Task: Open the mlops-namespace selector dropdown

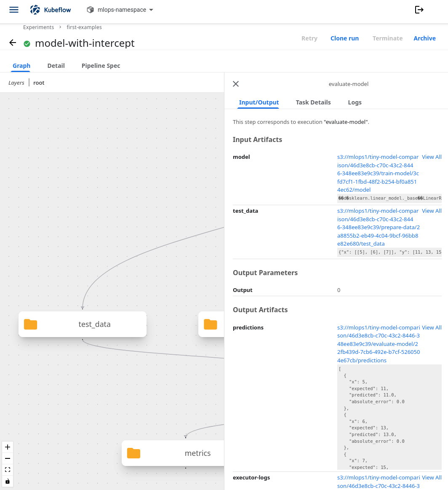Action: (x=120, y=10)
